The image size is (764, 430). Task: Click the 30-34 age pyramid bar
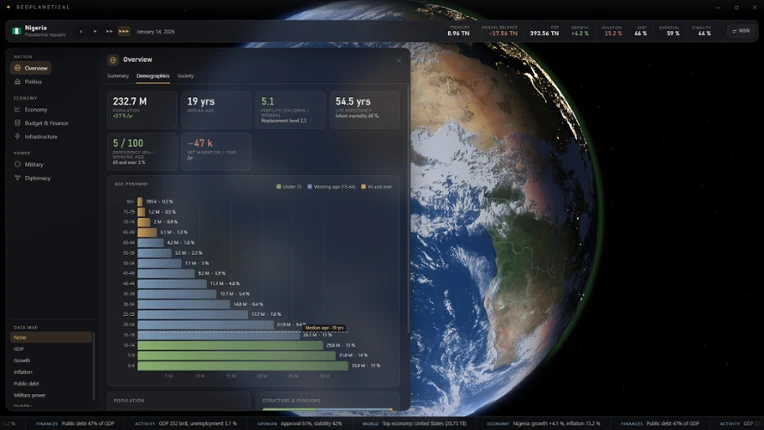pos(184,304)
